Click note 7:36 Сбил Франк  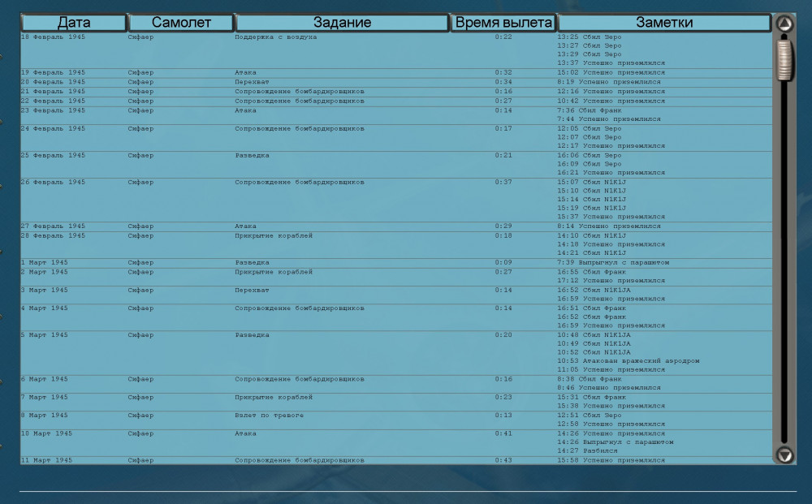pyautogui.click(x=590, y=110)
